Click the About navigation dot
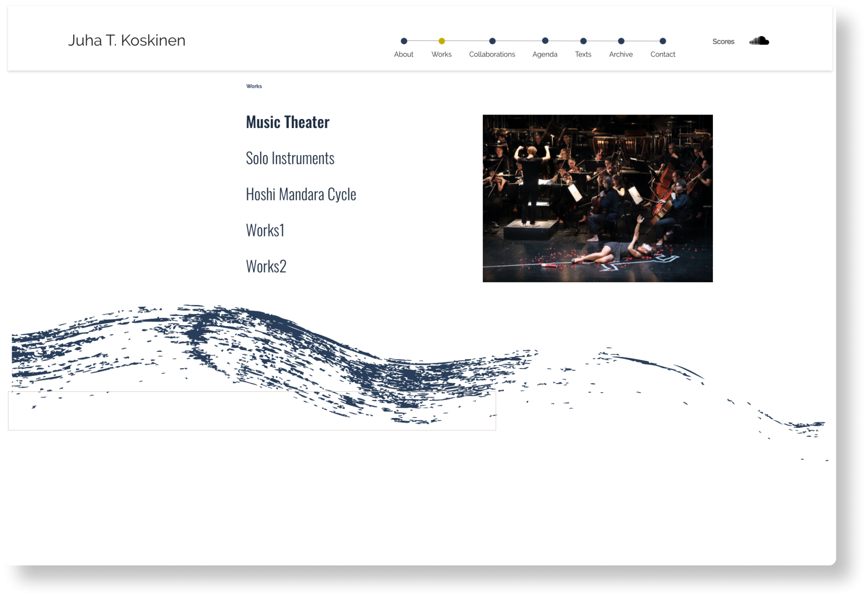Screen dimensions: 868x598 pos(404,41)
